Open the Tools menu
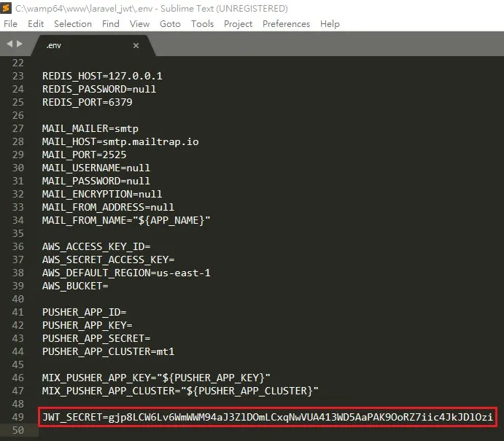 point(202,24)
